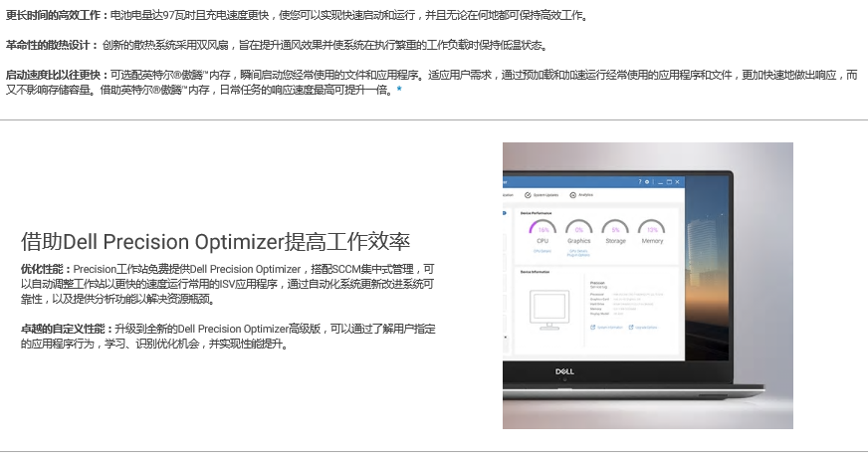
Task: Click the Dell Precision Optimizer heading
Action: coord(216,243)
